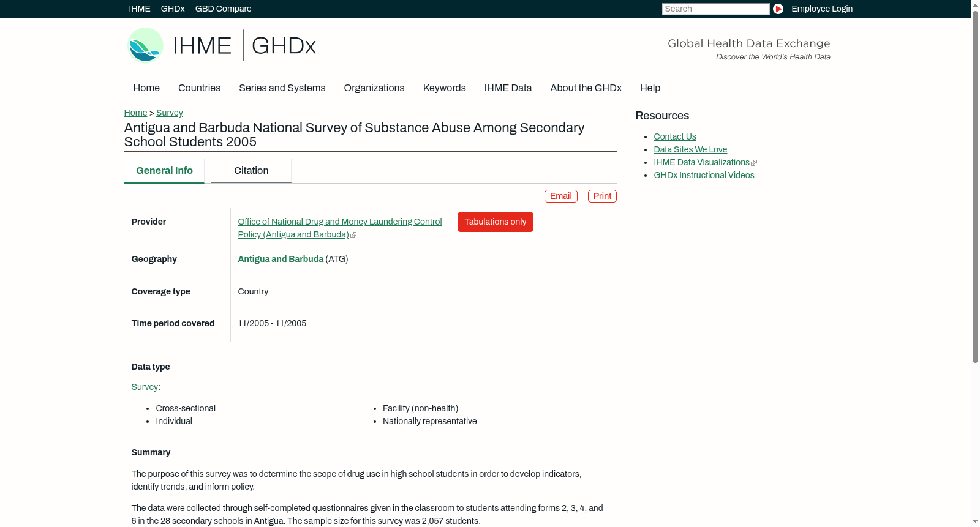Switch to the Citation tab

tap(251, 171)
